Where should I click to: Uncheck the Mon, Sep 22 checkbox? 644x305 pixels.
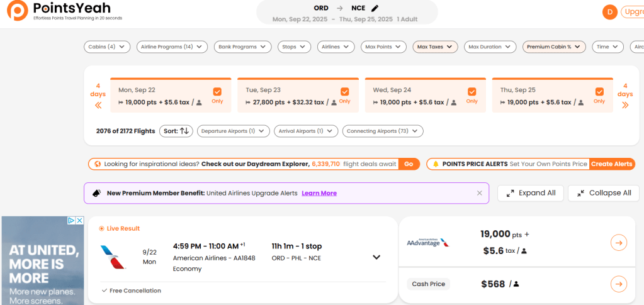(x=217, y=91)
